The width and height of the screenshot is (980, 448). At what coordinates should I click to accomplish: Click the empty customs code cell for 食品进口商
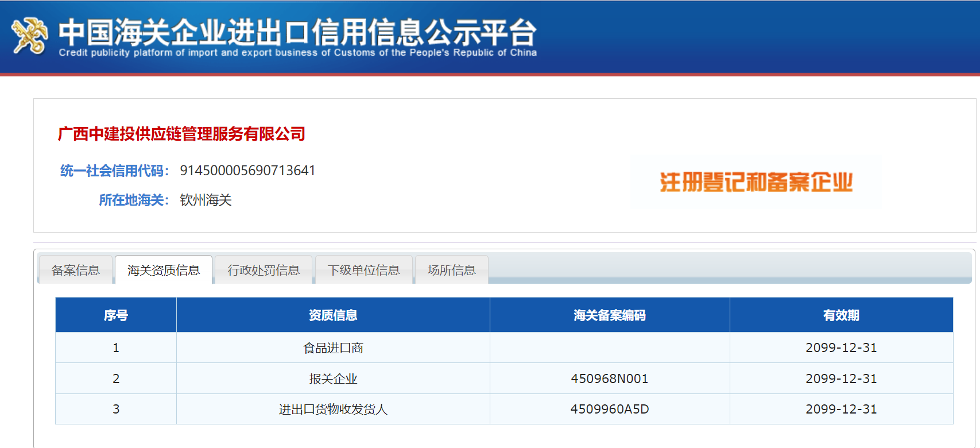coord(610,347)
